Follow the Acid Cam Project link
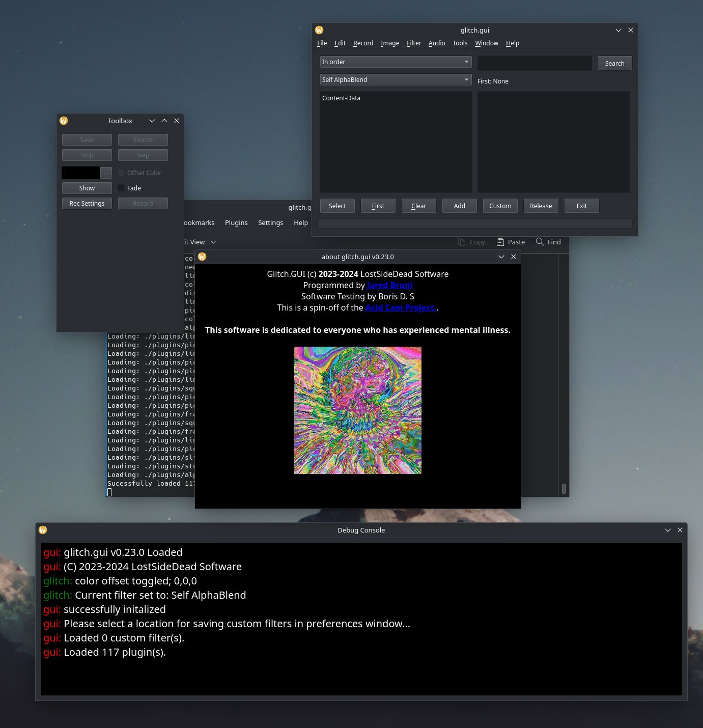 click(400, 307)
